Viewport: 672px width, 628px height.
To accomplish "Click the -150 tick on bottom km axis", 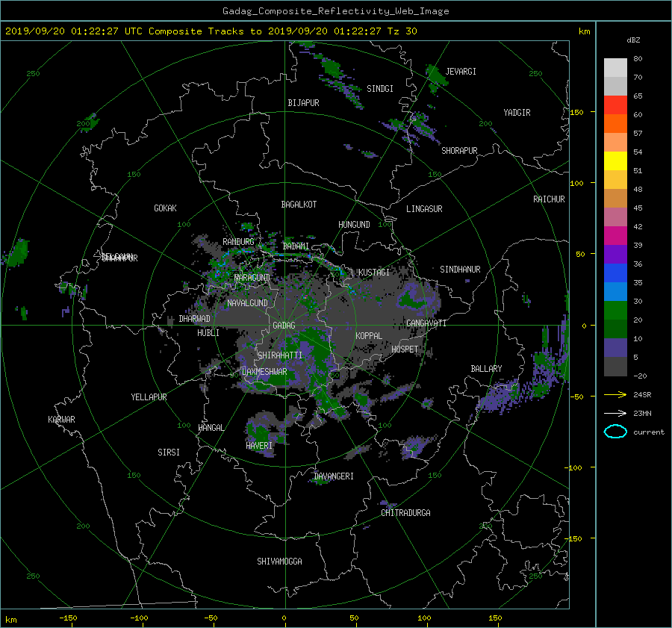I will click(68, 618).
